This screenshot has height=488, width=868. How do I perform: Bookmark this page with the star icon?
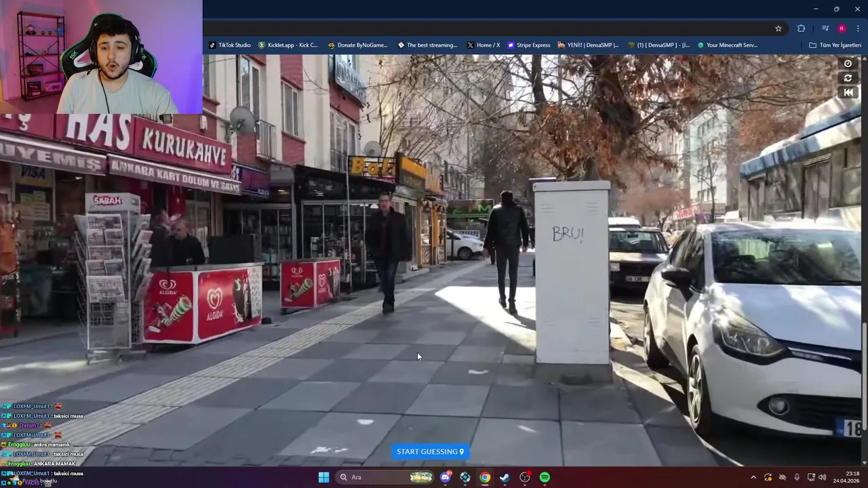click(x=778, y=28)
